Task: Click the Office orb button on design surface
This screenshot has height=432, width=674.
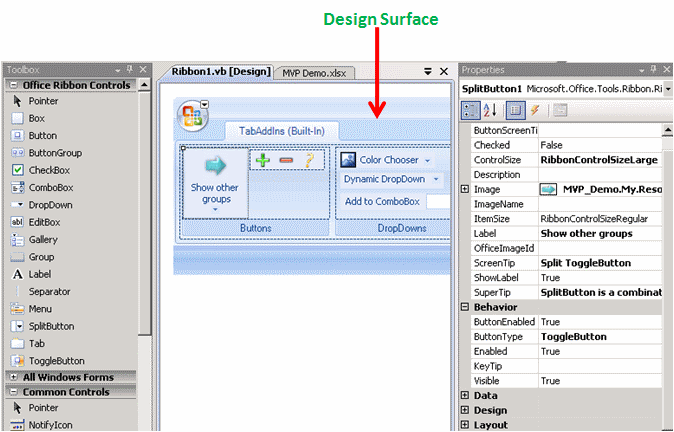Action: click(x=192, y=116)
